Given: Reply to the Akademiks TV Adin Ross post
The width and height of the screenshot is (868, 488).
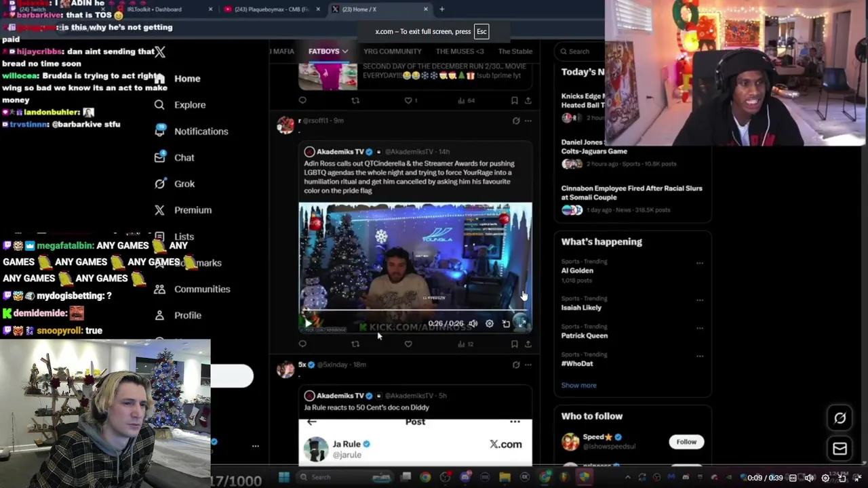Looking at the screenshot, I should tap(302, 344).
